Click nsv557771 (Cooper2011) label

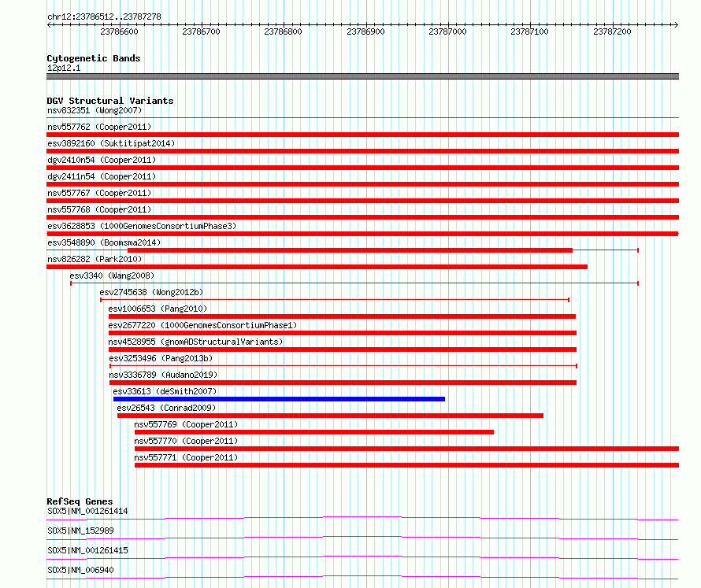point(186,457)
